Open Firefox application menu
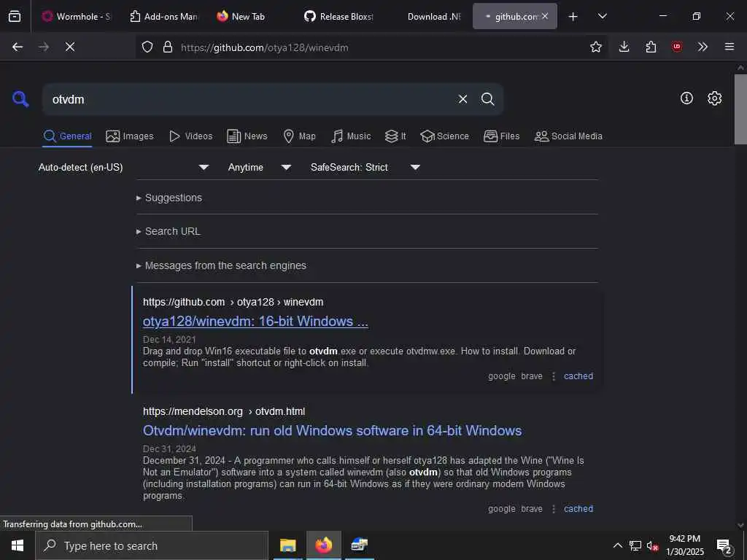The width and height of the screenshot is (747, 560). point(729,47)
